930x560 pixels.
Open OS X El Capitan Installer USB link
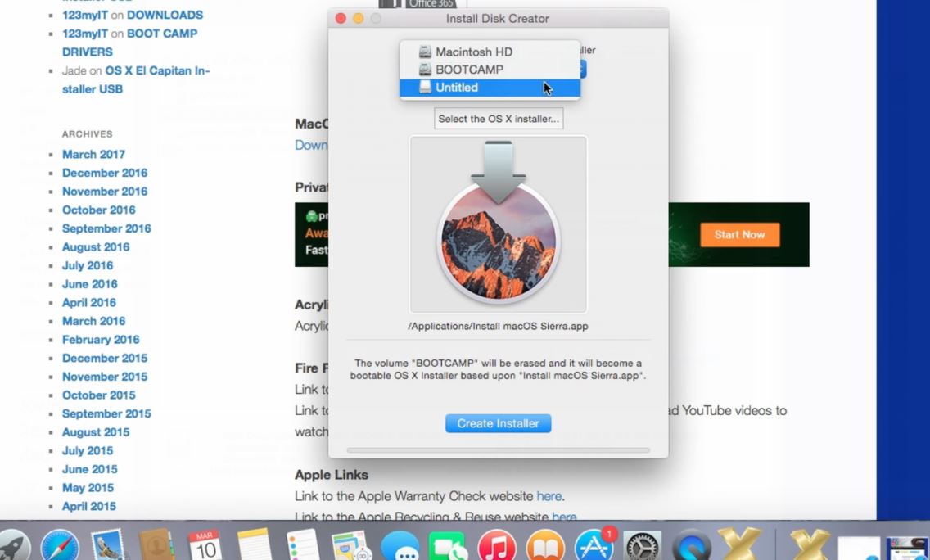[x=136, y=79]
